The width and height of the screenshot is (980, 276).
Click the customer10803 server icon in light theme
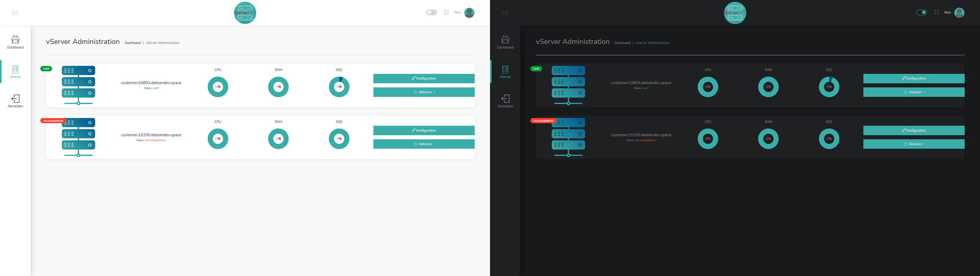pos(78,85)
